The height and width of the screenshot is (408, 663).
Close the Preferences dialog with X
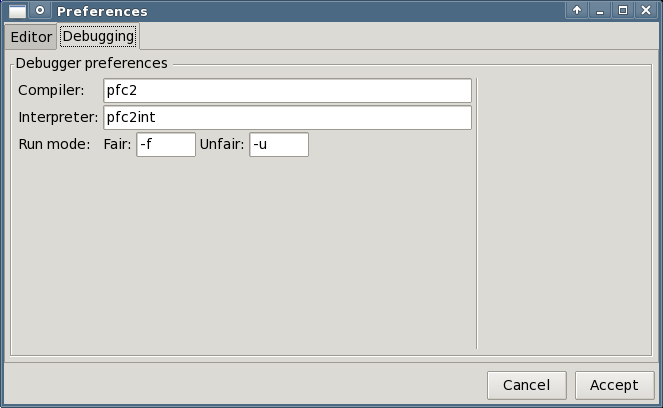click(645, 11)
